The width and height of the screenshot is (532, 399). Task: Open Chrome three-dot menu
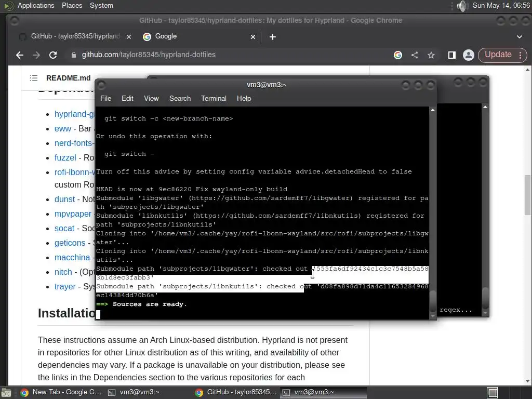click(x=520, y=55)
